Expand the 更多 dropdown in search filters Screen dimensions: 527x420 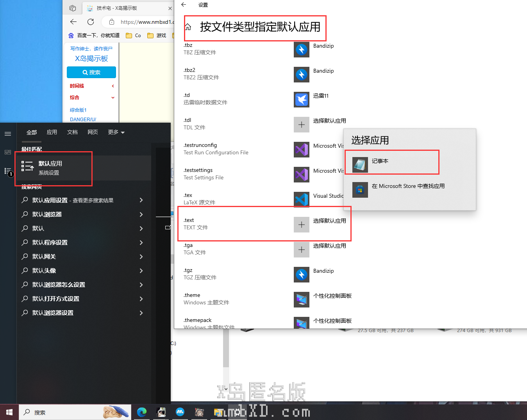click(x=116, y=132)
